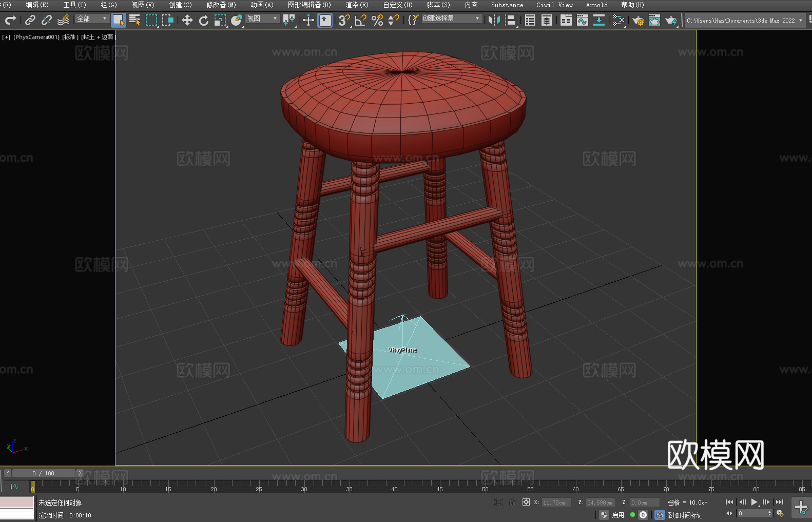This screenshot has width=812, height=522.
Task: Click the Go to End button
Action: pyautogui.click(x=780, y=502)
